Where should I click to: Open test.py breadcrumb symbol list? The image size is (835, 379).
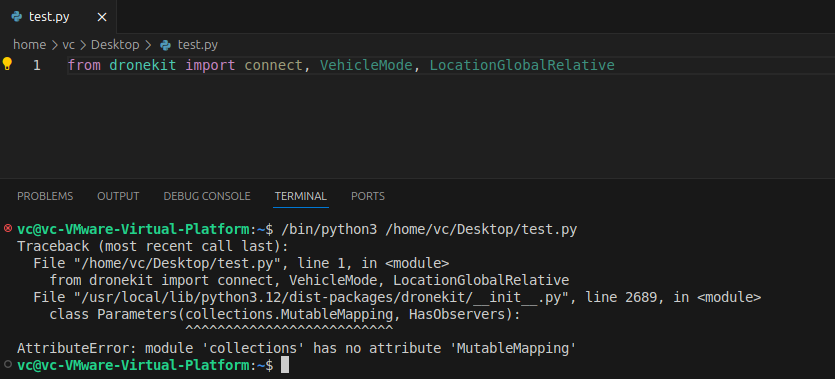[198, 45]
